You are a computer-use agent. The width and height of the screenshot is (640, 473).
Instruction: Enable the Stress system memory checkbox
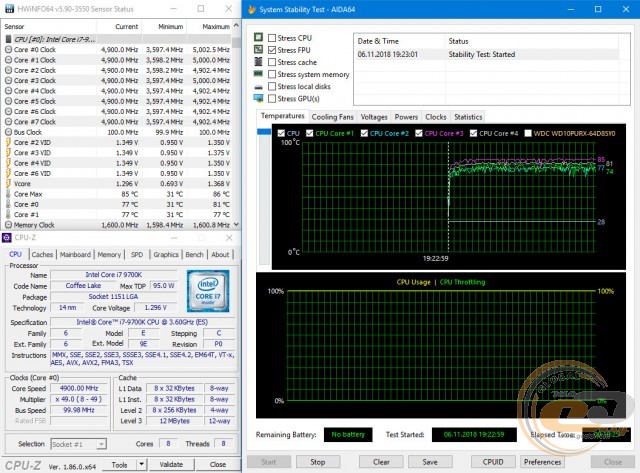tap(272, 74)
